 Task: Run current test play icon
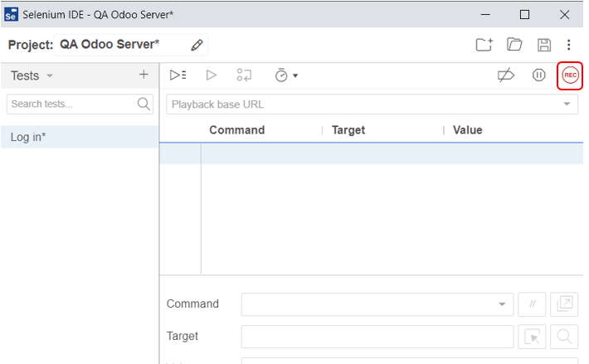211,75
